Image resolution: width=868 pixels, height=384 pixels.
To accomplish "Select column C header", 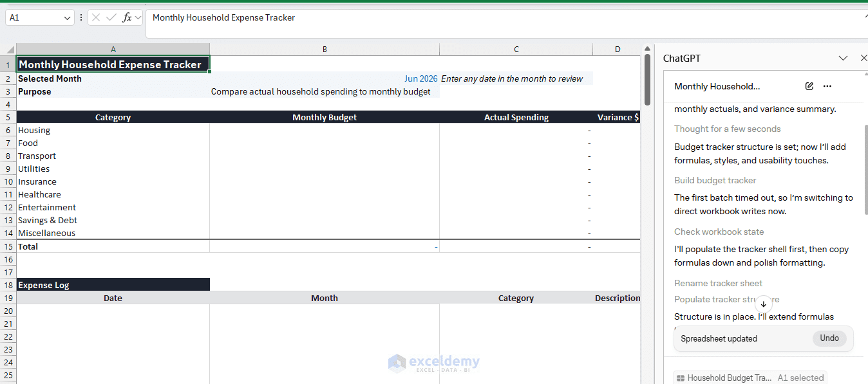I will 516,50.
